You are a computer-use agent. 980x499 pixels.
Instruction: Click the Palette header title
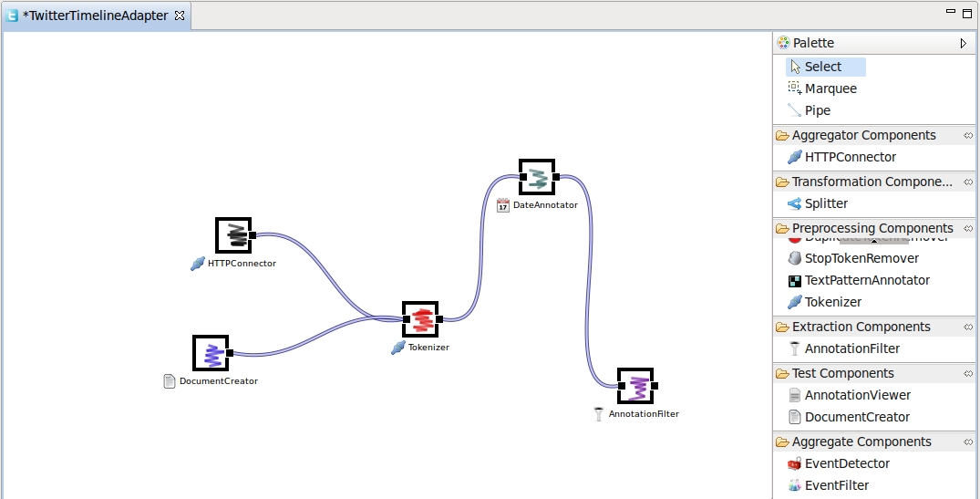(813, 43)
